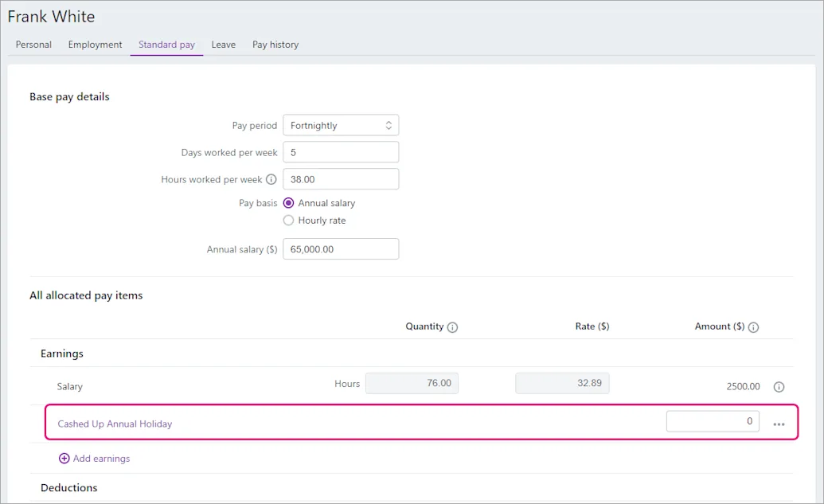Switch to the Personal tab
This screenshot has width=824, height=504.
point(33,45)
